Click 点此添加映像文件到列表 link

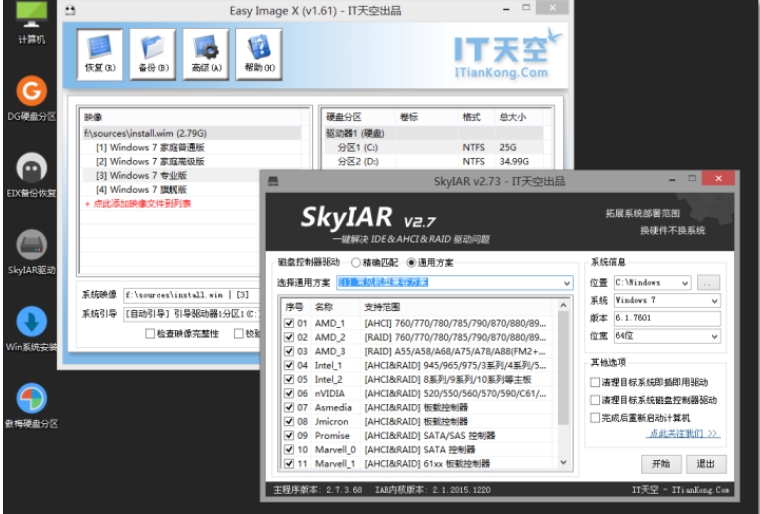click(x=138, y=204)
